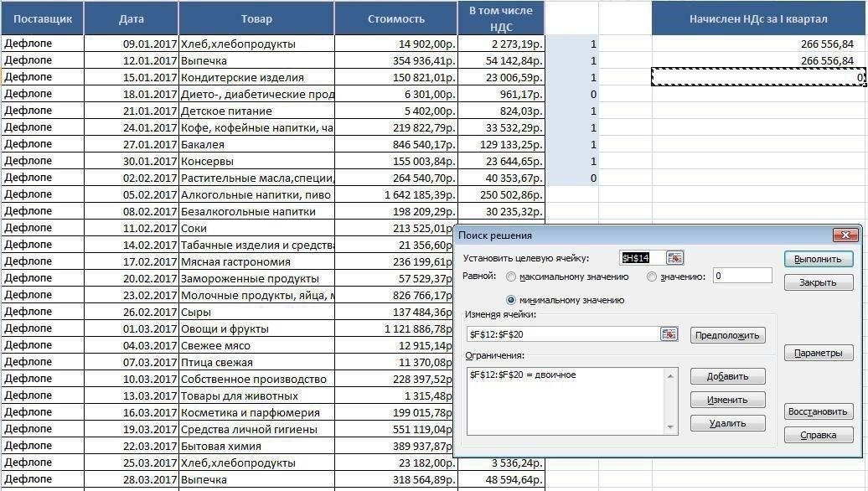Select the binary cell in the 18.01.2017 row
Image resolution: width=868 pixels, height=491 pixels.
[572, 94]
